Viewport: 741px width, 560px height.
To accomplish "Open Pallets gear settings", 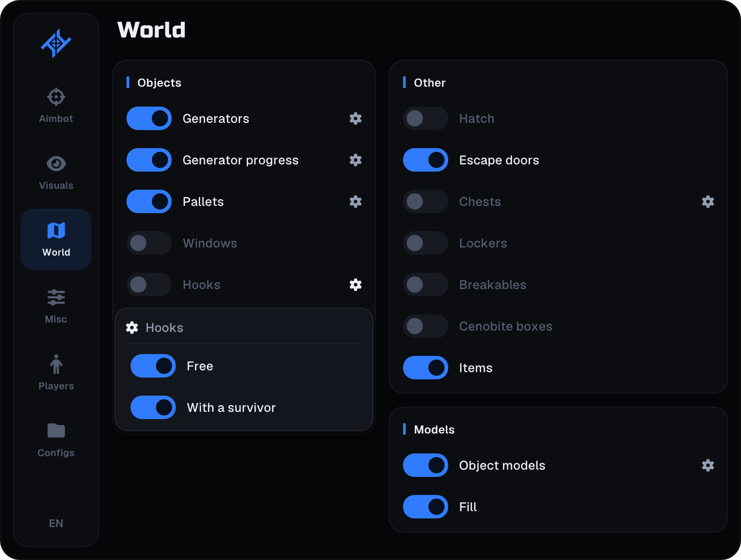I will pyautogui.click(x=356, y=201).
